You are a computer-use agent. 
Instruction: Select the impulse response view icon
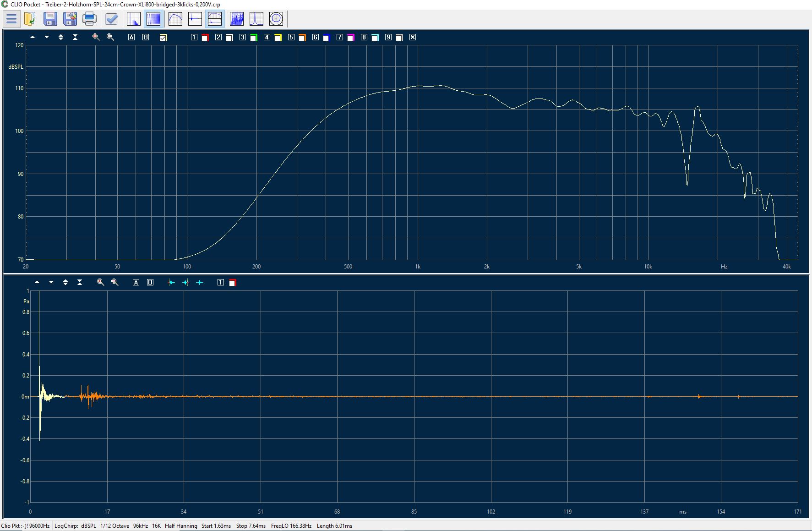click(195, 19)
